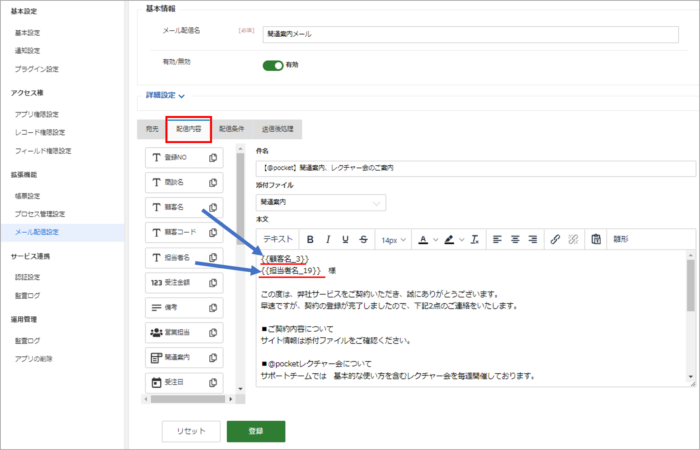The height and width of the screenshot is (450, 700).
Task: Toggle bold formatting in the body editor
Action: [x=310, y=240]
